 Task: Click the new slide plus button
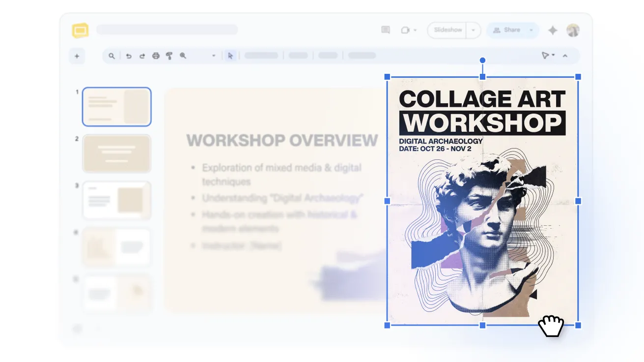[x=77, y=56]
